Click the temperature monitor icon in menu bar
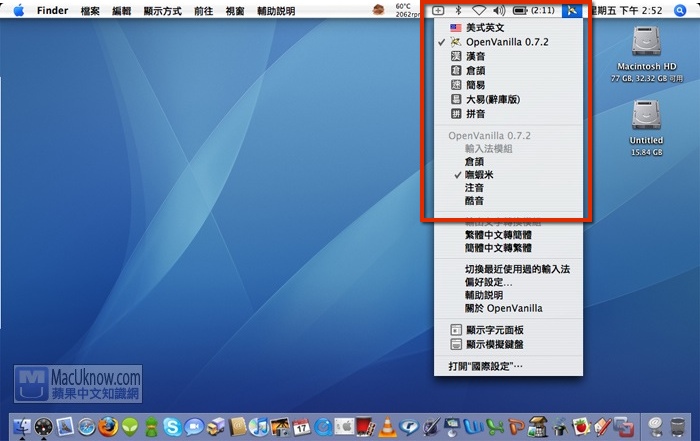This screenshot has height=441, width=700. coord(379,10)
